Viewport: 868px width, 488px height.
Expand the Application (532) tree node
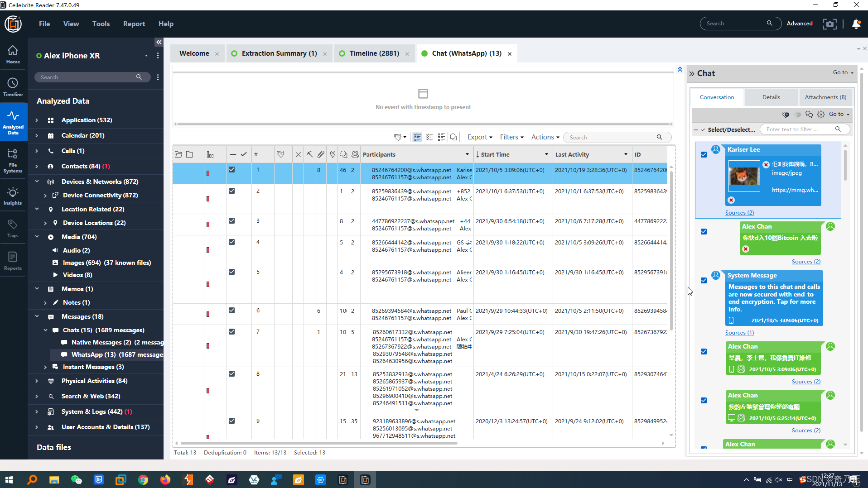click(x=37, y=120)
